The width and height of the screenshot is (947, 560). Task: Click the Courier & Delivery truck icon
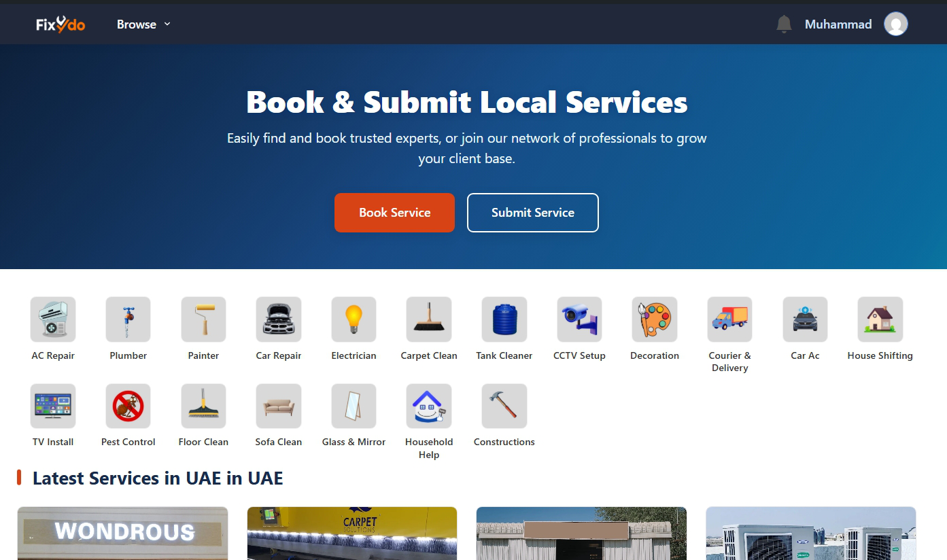[x=729, y=319]
